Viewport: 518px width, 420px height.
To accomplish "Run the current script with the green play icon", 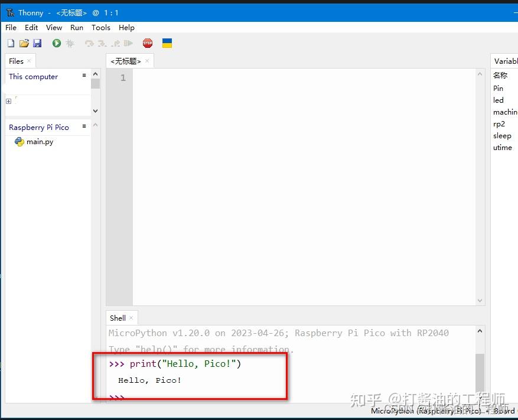I will point(56,43).
